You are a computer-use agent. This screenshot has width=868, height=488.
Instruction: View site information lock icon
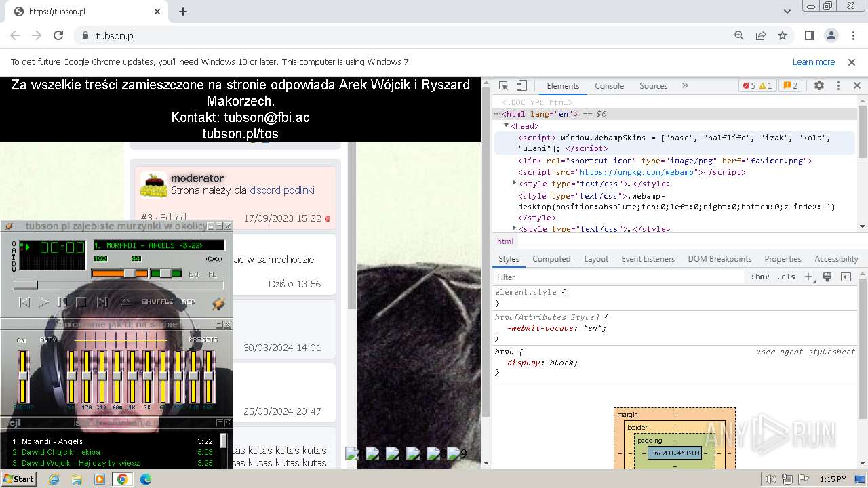point(85,35)
